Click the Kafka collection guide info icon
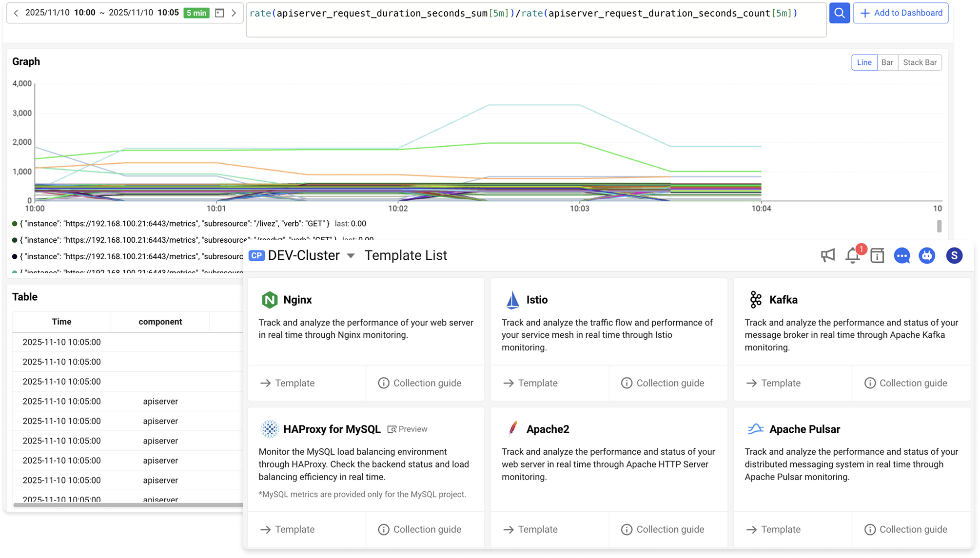Screen dimensions: 980x558 pyautogui.click(x=869, y=383)
